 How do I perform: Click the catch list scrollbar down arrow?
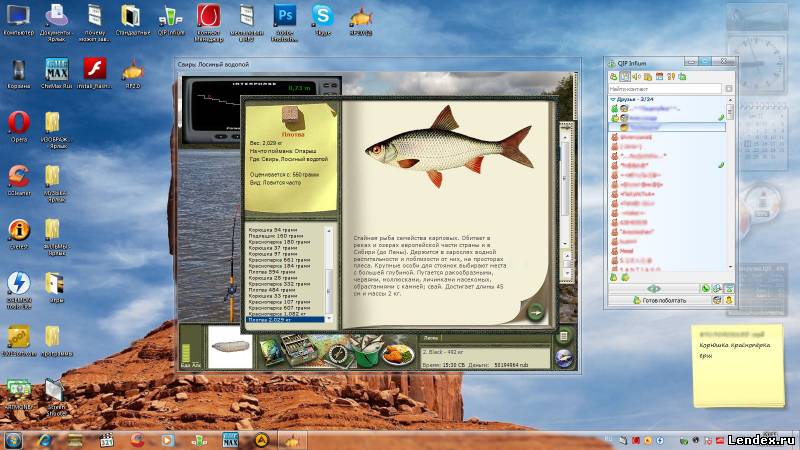tap(329, 318)
